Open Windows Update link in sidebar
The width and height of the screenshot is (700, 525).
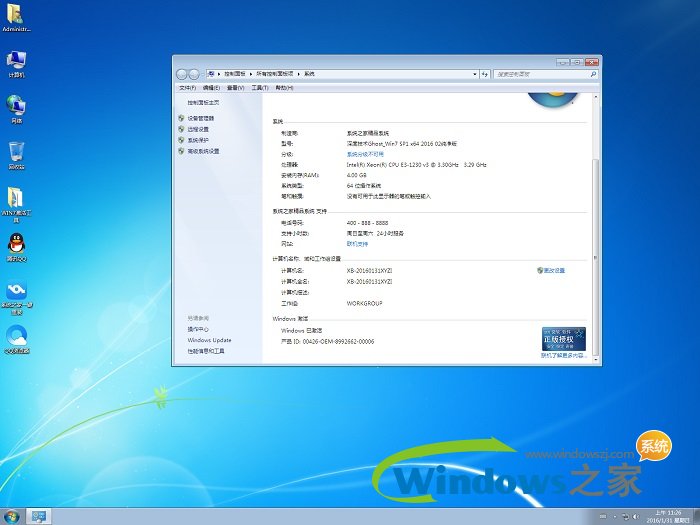209,340
